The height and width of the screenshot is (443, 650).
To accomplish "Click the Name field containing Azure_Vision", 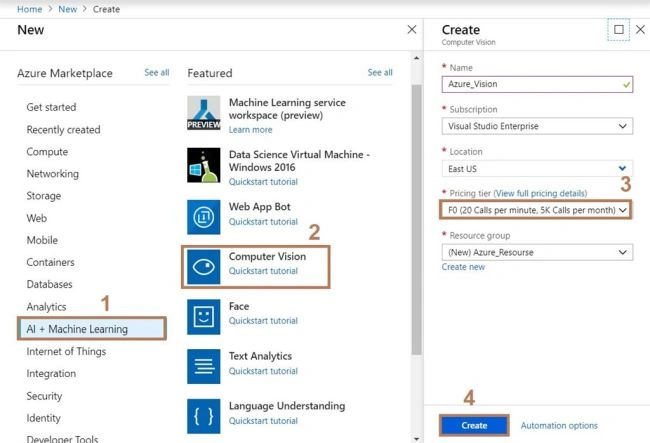I will [x=537, y=84].
